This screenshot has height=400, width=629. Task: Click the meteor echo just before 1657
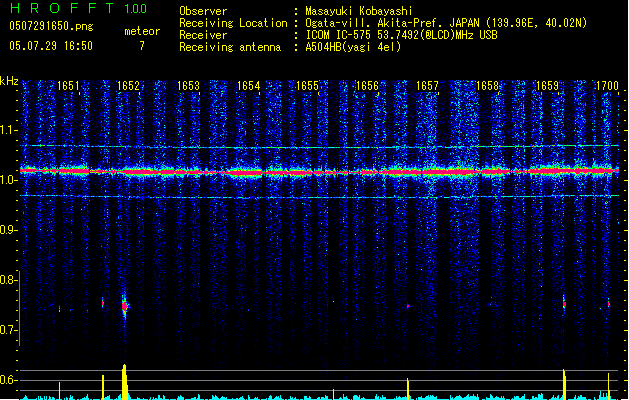(x=408, y=306)
